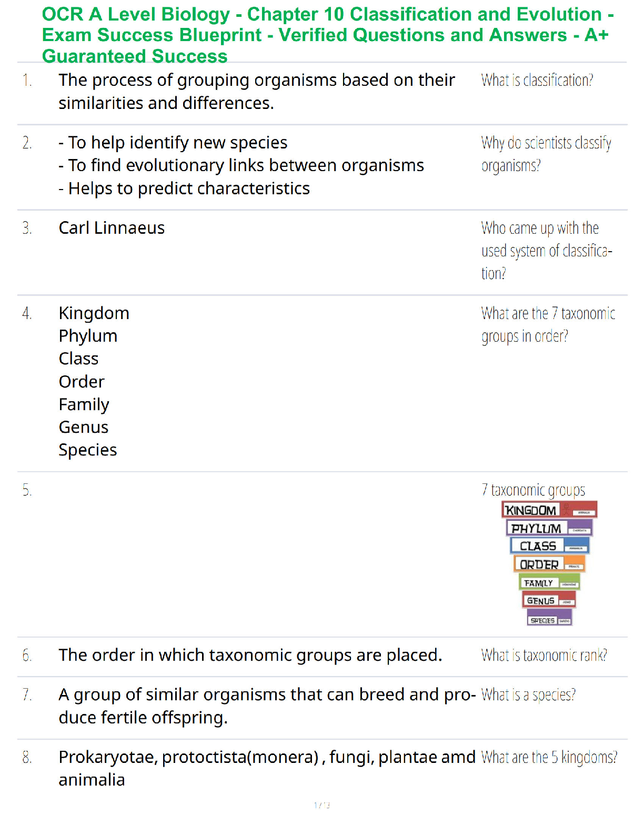Click the 'Carl Linnaeus' answer text
The width and height of the screenshot is (644, 834).
click(x=112, y=228)
